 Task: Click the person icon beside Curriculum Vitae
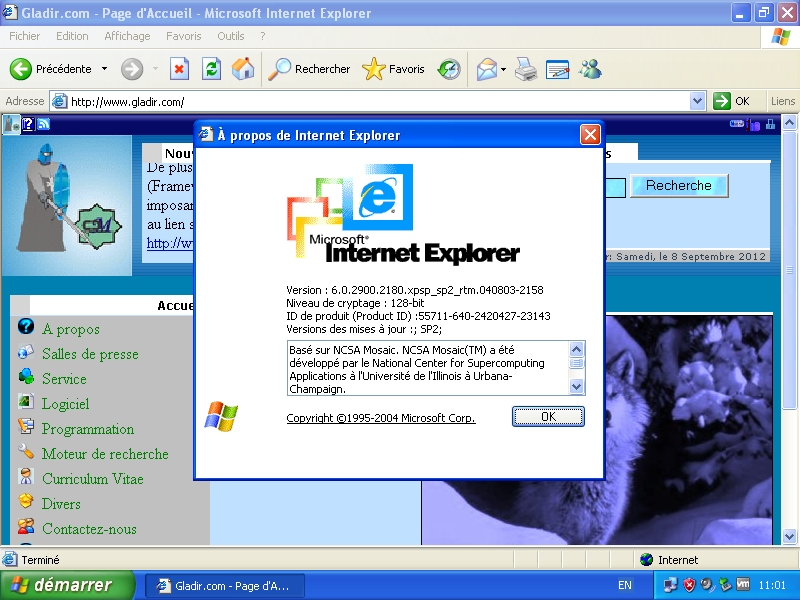(x=26, y=476)
